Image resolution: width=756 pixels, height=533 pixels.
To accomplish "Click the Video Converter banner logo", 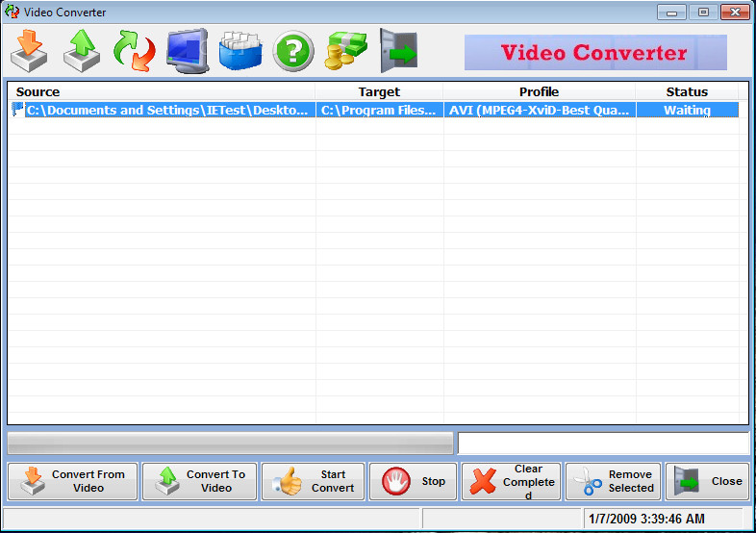I will click(595, 52).
